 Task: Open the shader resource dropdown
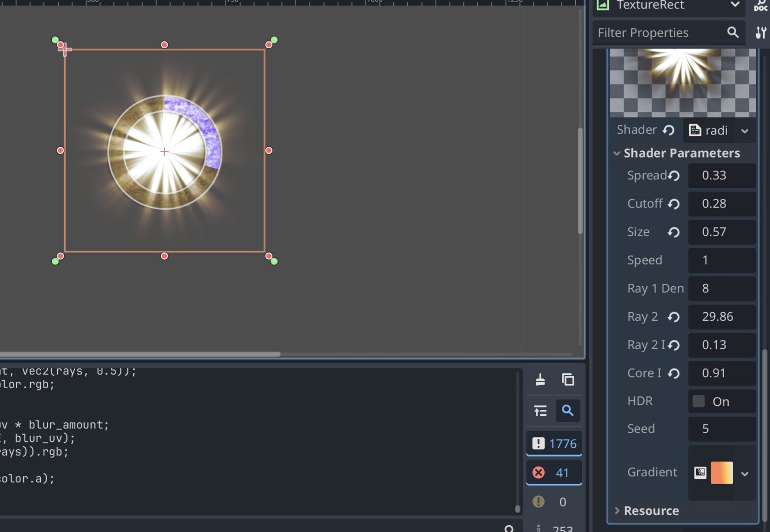click(x=745, y=131)
